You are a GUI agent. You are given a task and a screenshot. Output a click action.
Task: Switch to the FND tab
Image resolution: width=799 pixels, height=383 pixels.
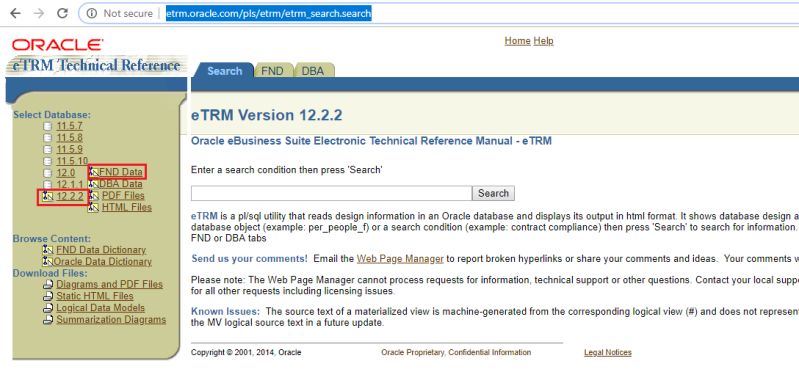pos(273,71)
